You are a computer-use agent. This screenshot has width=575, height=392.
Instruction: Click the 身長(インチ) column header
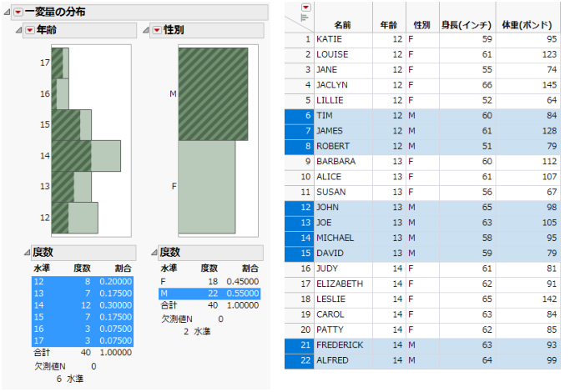point(467,24)
